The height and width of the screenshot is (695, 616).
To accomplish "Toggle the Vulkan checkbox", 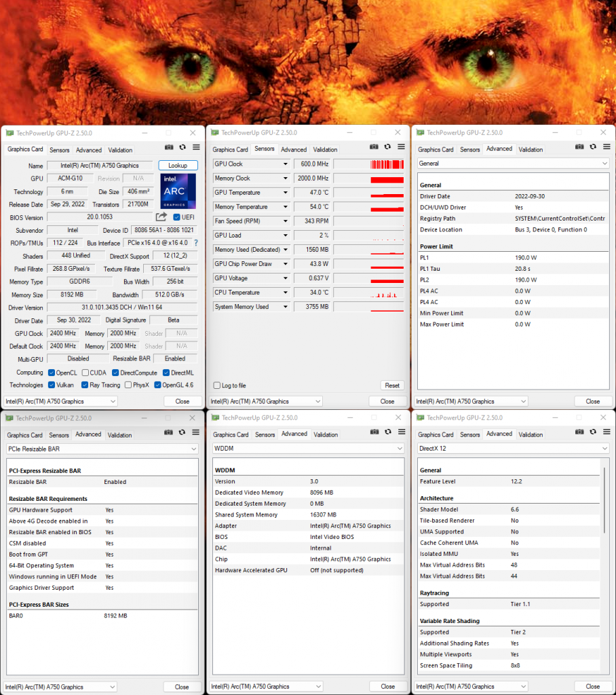I will tap(52, 385).
